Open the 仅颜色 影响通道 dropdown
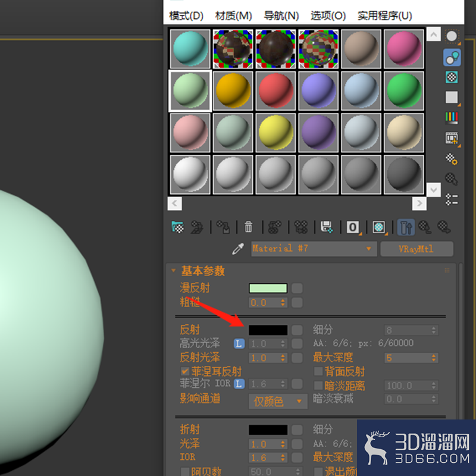 pos(278,401)
